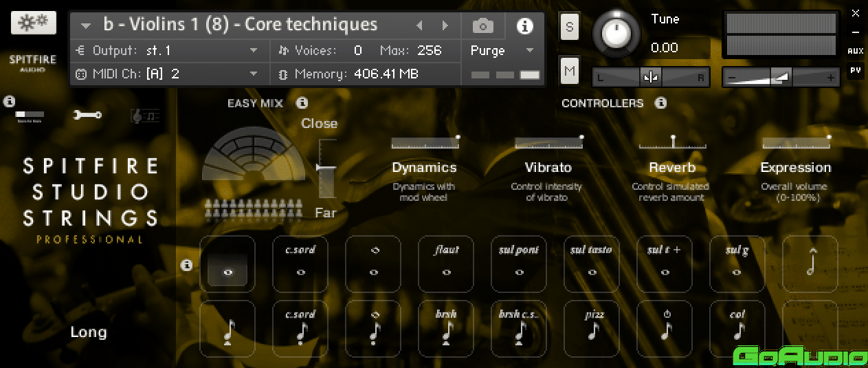Viewport: 868px width, 368px height.
Task: Load the next instrument with right arrow
Action: (445, 26)
